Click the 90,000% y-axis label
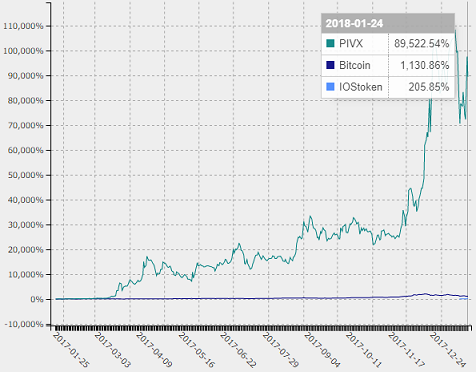This screenshot has width=476, height=372. coord(26,76)
